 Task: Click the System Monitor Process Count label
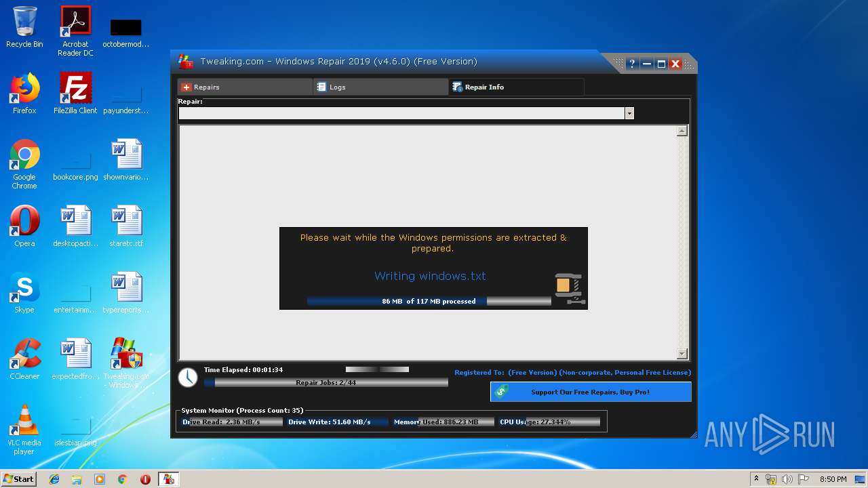point(242,410)
